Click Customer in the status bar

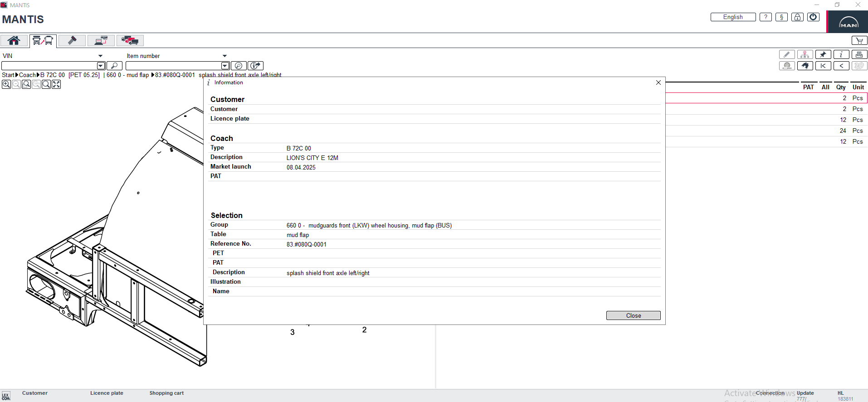coord(35,393)
